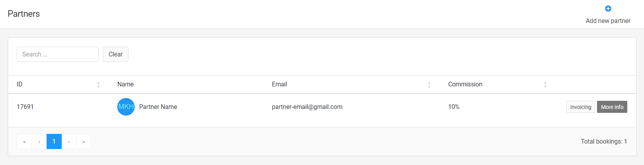
Task: Click the ID column header text
Action: [x=19, y=84]
